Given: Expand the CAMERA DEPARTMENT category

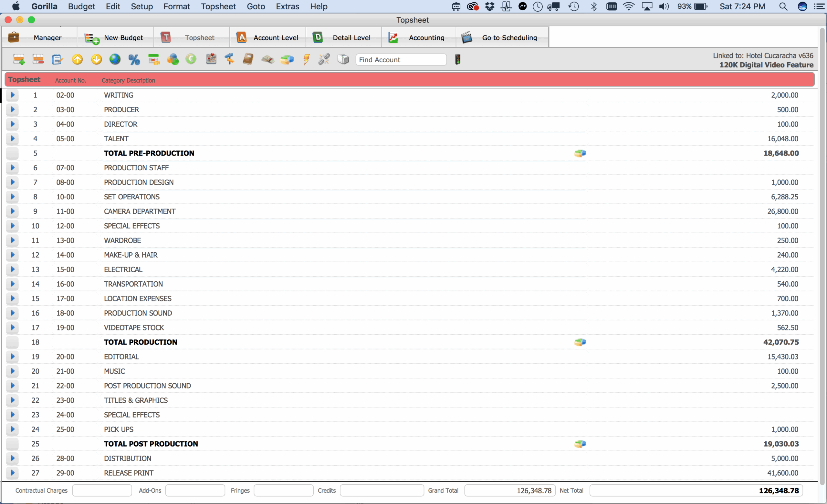Looking at the screenshot, I should tap(12, 211).
